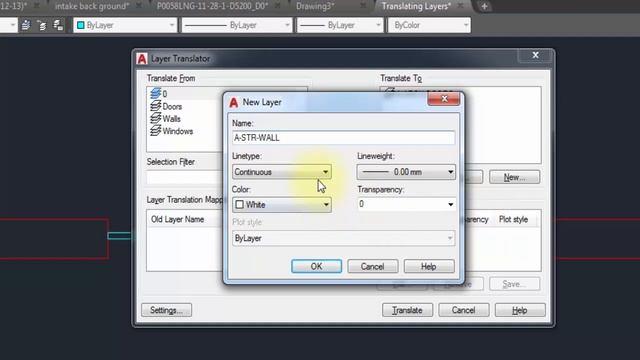This screenshot has height=360, width=640.
Task: Open the Transparency dropdown
Action: click(x=406, y=204)
